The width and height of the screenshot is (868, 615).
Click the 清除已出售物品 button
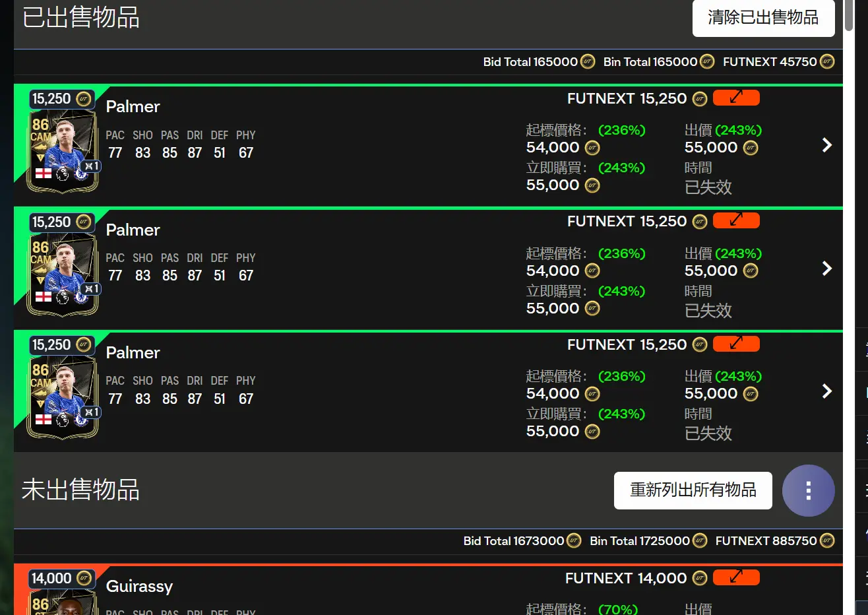(763, 18)
